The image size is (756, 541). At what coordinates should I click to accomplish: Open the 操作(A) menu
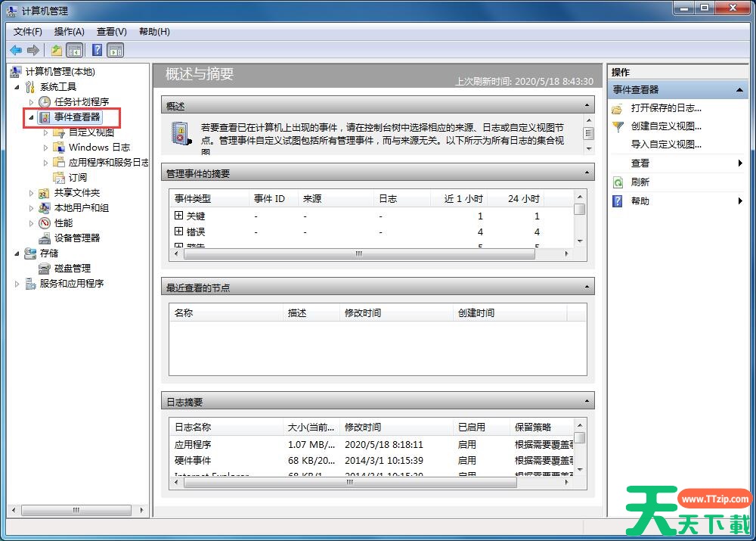pyautogui.click(x=69, y=31)
